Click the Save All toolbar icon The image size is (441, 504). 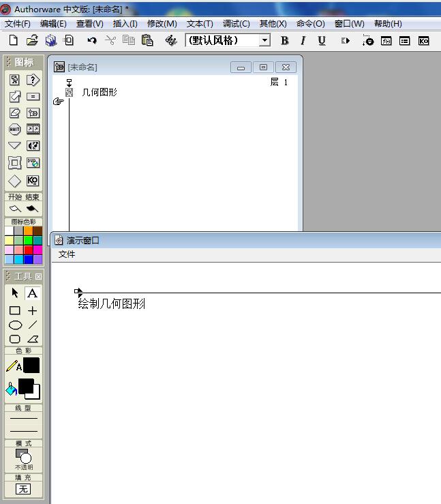click(50, 40)
